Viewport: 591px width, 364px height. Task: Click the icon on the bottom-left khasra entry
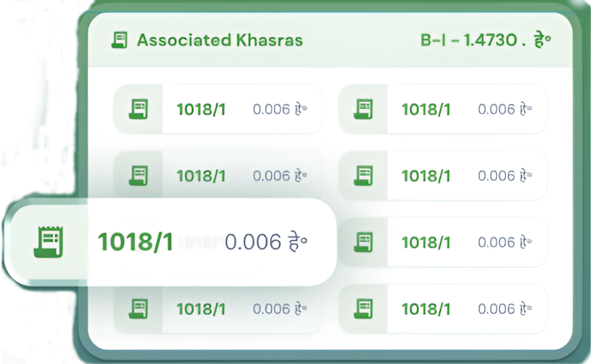click(x=137, y=308)
